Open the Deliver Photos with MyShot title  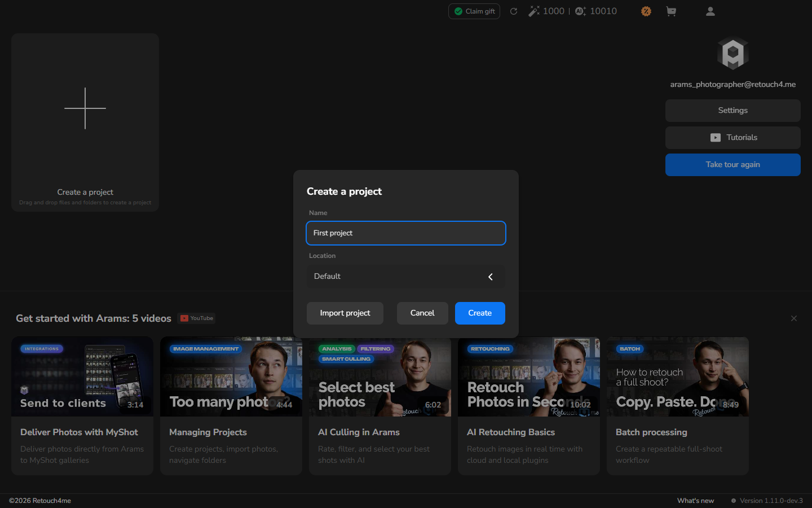tap(79, 432)
